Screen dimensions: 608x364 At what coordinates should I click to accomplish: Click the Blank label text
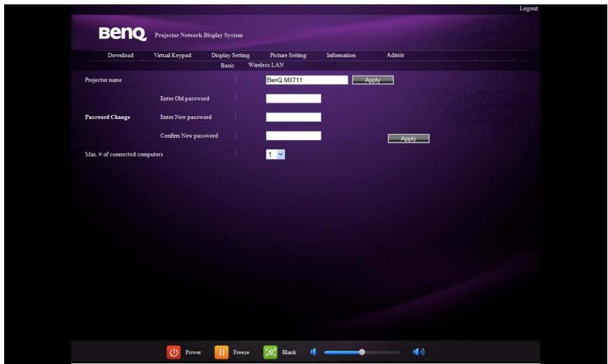click(x=289, y=352)
